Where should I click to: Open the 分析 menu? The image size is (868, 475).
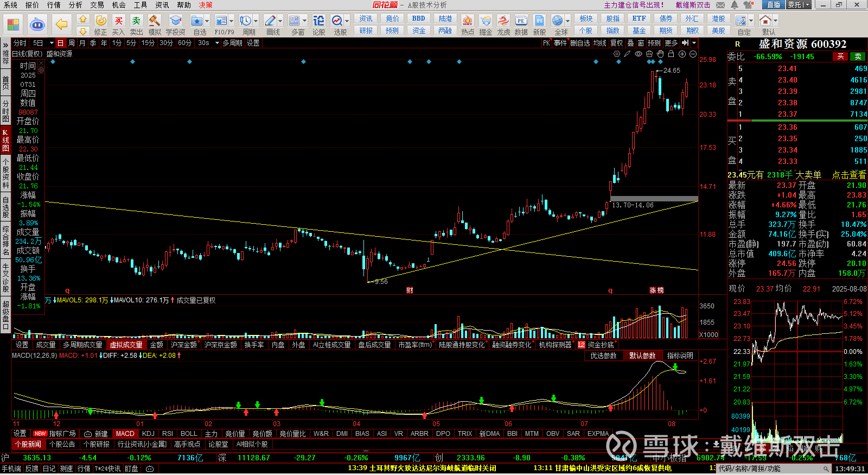click(x=75, y=5)
